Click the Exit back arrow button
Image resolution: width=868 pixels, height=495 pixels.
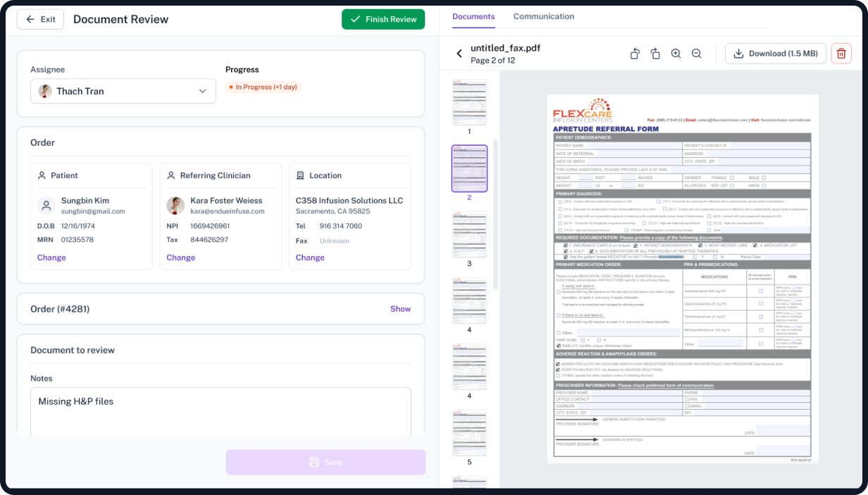point(40,19)
